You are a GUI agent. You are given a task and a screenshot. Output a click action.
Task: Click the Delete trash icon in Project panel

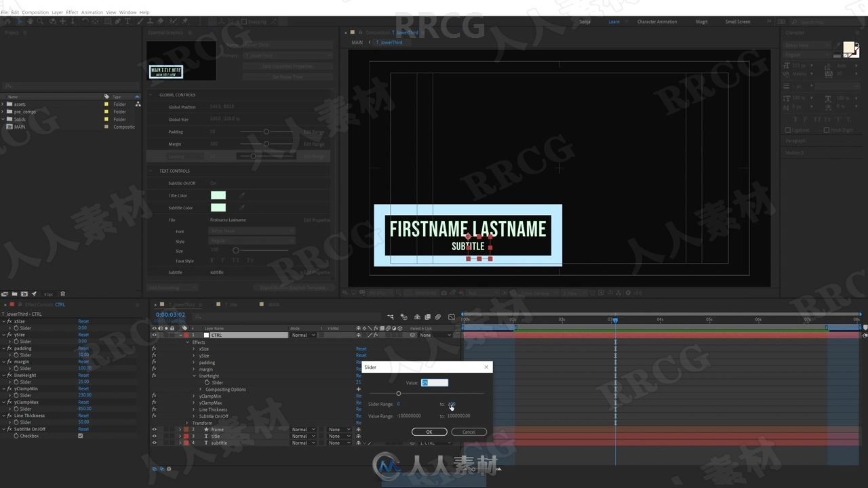point(63,293)
